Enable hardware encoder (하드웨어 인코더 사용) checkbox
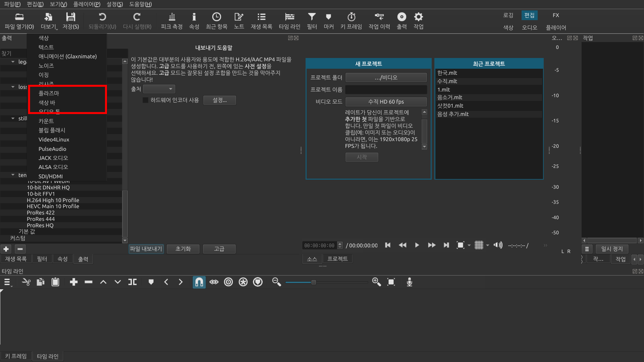 click(145, 100)
